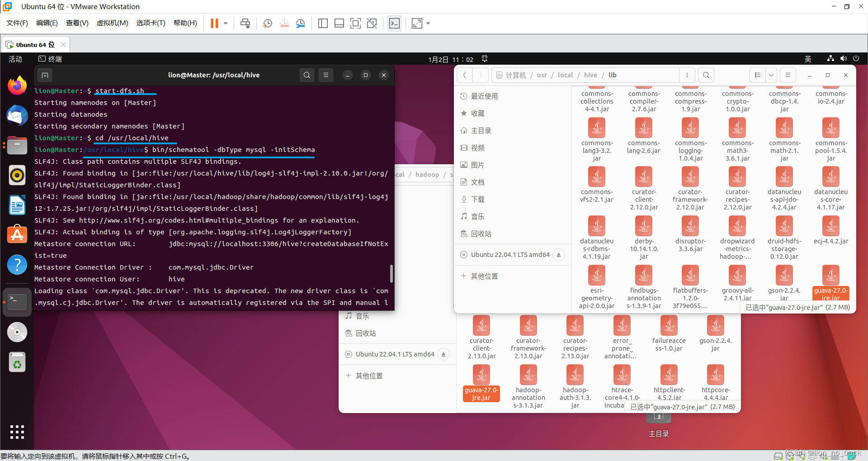Open the 编辑(E) menu
The height and width of the screenshot is (461, 868).
[47, 23]
